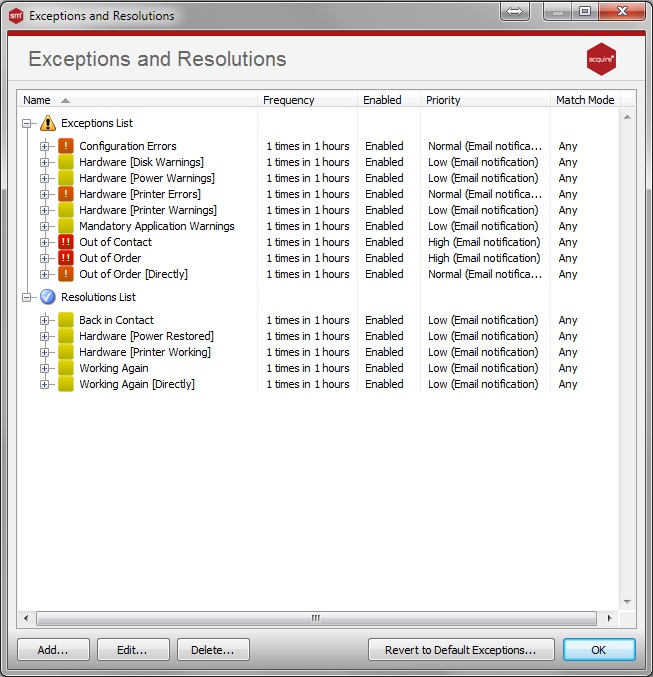Click the yellow icon for Hardware [Power Restored]
Viewport: 653px width, 677px height.
pos(66,336)
